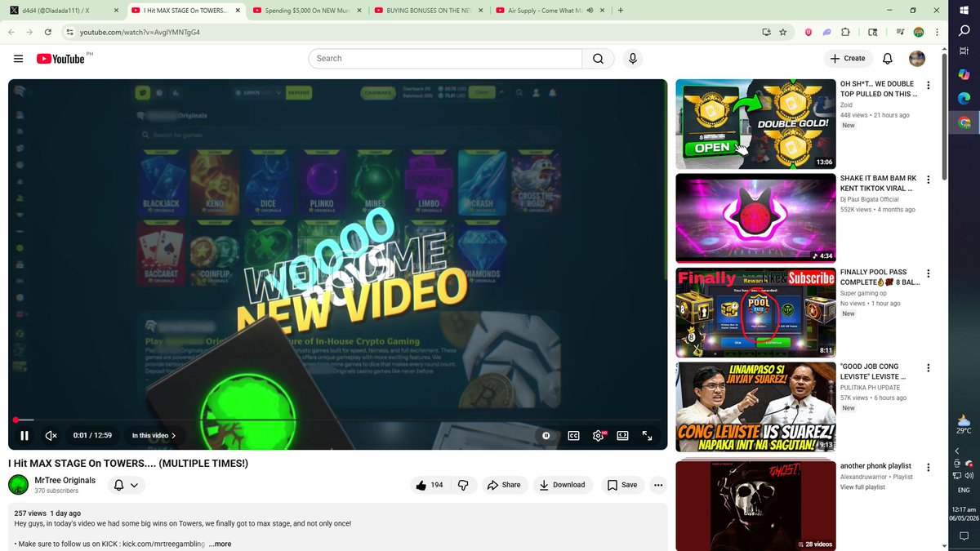This screenshot has height=551, width=980.
Task: Share the video
Action: pos(504,485)
